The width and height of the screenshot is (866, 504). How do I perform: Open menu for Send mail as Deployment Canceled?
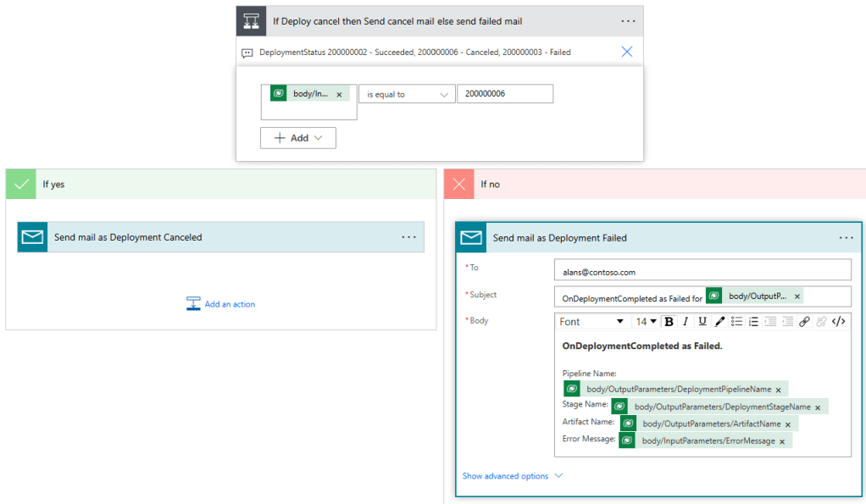408,237
